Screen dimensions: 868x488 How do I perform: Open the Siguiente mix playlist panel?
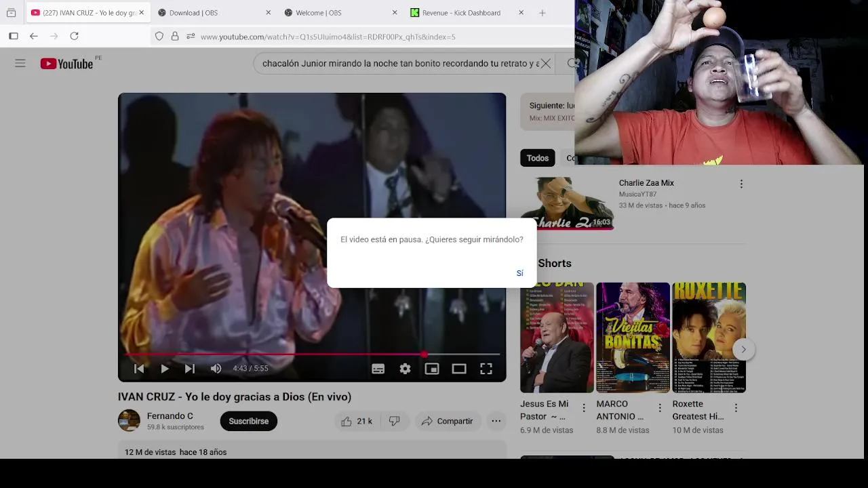(x=548, y=112)
